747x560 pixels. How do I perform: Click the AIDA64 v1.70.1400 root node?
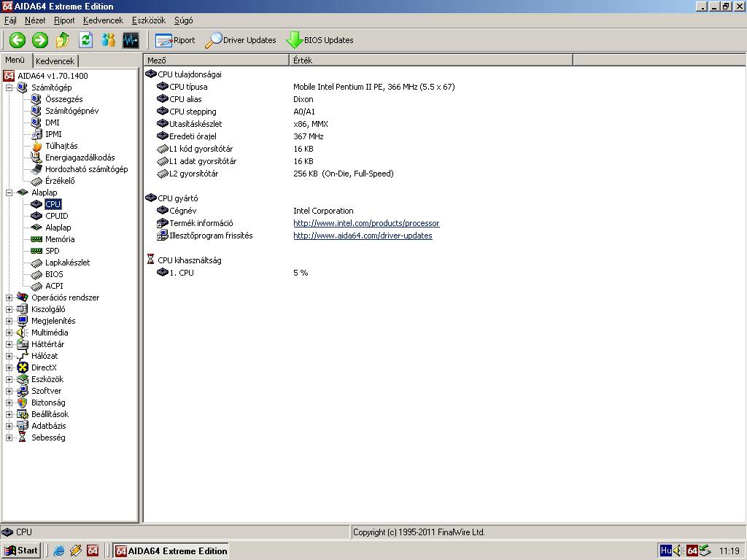53,76
